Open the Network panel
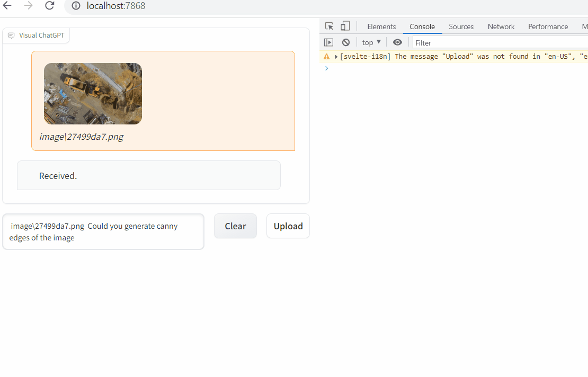Image resolution: width=588 pixels, height=377 pixels. pos(501,26)
